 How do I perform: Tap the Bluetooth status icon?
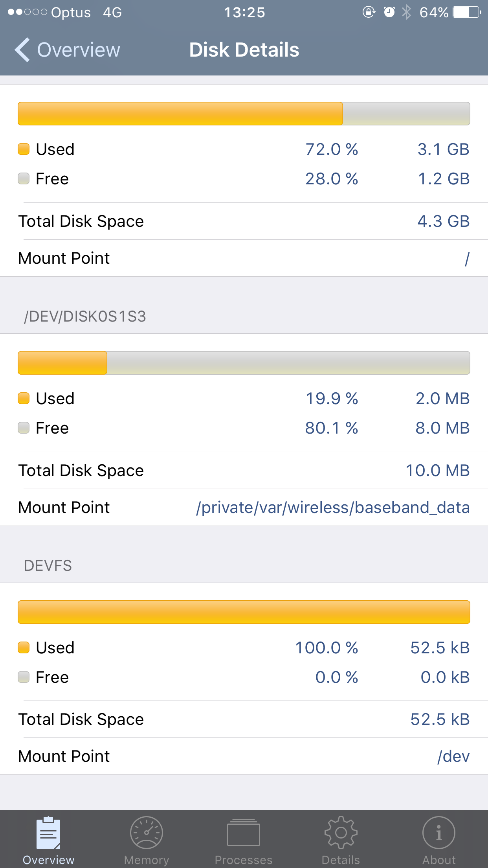point(406,12)
